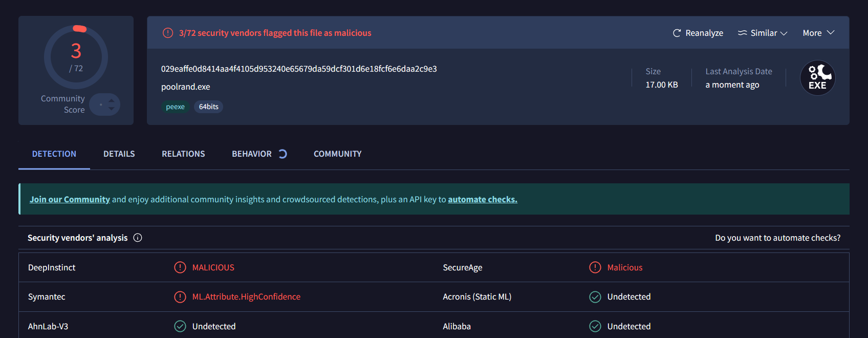Image resolution: width=868 pixels, height=338 pixels.
Task: Click the DeepInstinct MALICIOUS warning icon
Action: (180, 267)
